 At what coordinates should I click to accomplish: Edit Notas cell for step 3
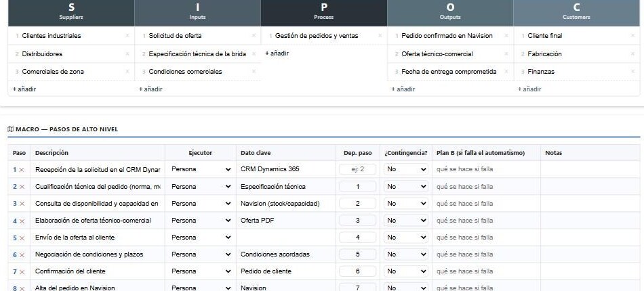pos(590,203)
